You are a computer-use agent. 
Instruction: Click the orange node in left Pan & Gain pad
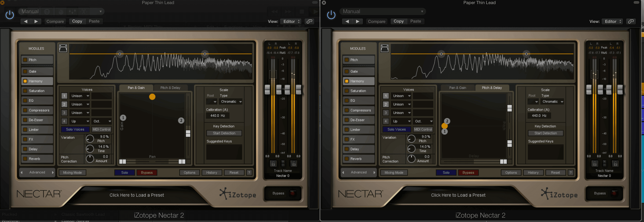[152, 97]
